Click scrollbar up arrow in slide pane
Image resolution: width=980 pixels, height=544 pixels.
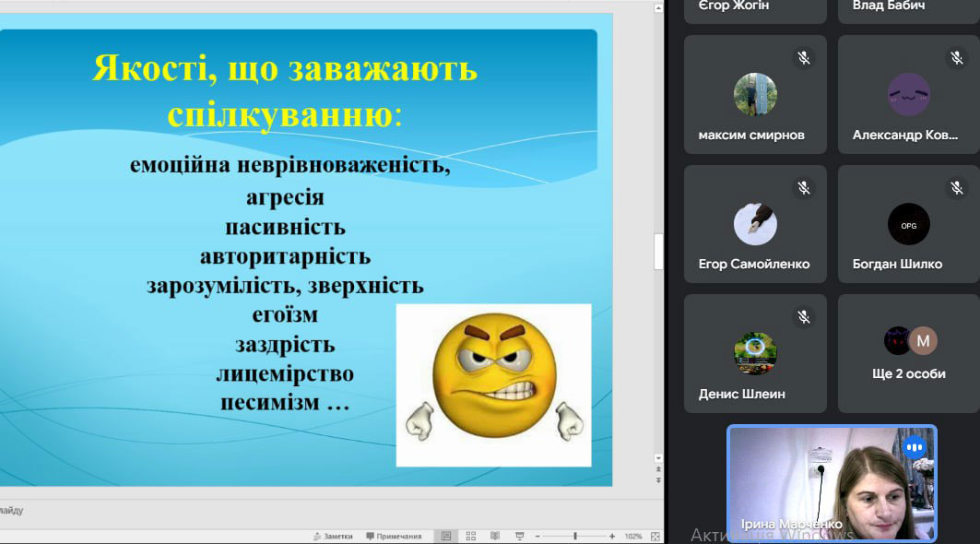pos(658,8)
